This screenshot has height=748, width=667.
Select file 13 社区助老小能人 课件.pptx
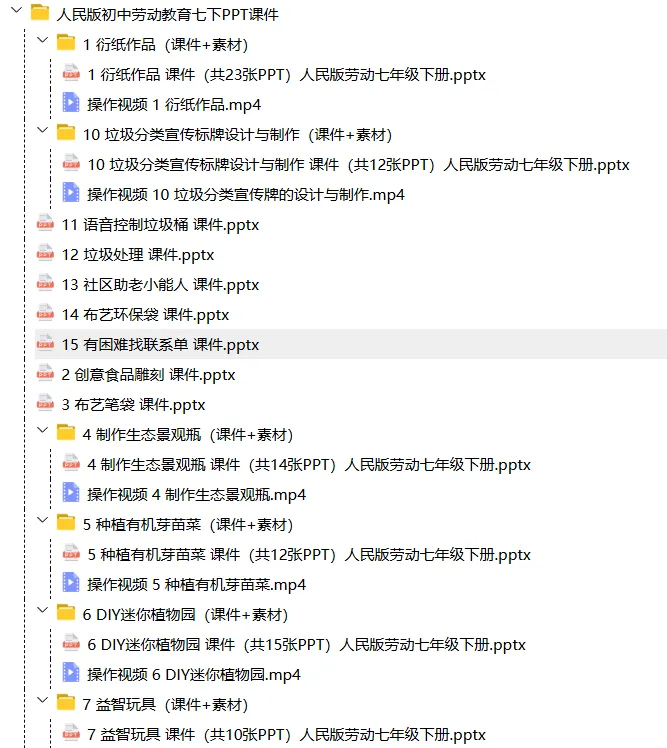[160, 285]
